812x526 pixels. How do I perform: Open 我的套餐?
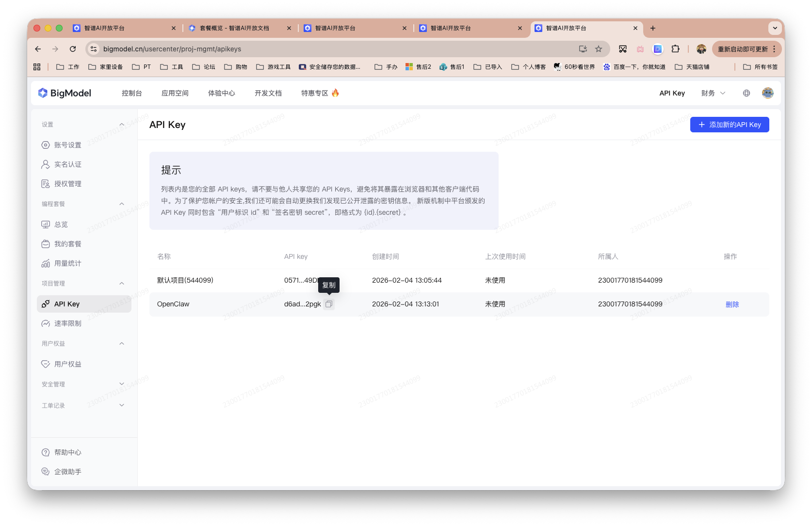66,244
